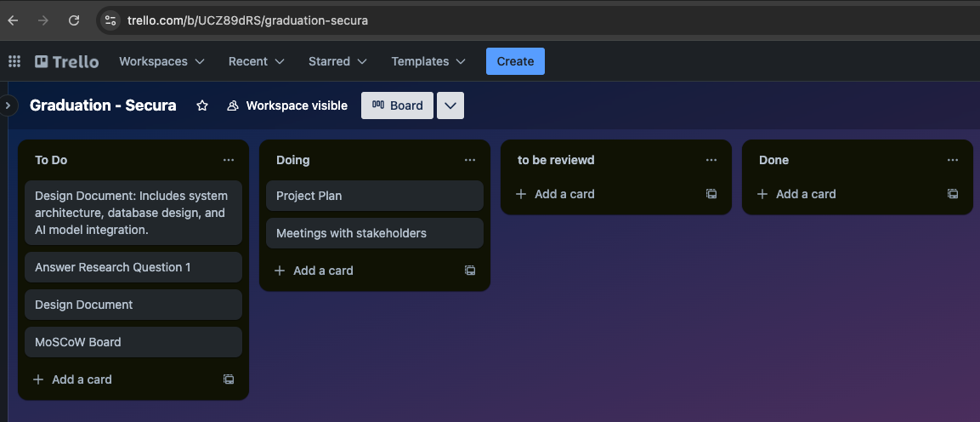The height and width of the screenshot is (422, 980).
Task: Click the Doing list title
Action: (x=293, y=160)
